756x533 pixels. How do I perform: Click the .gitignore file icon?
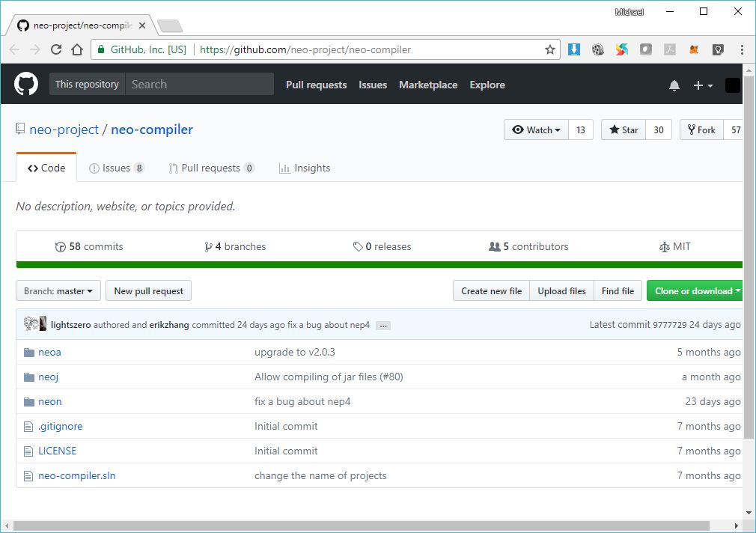[28, 427]
